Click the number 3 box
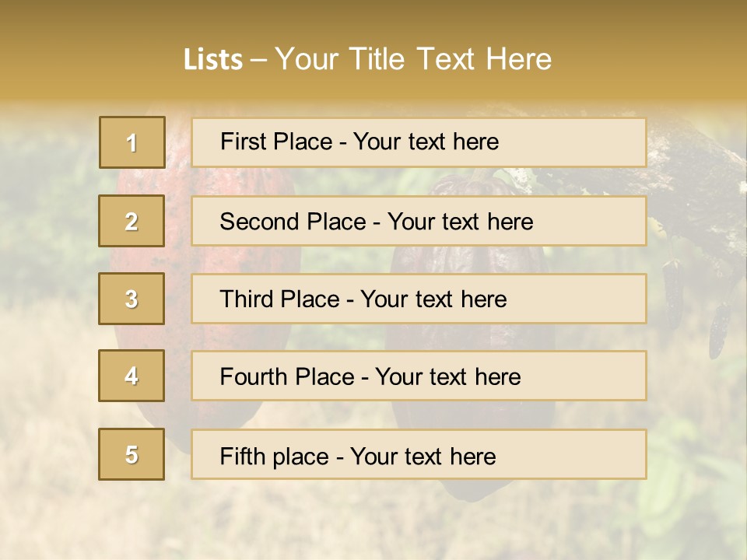Viewport: 747px width, 560px height. click(x=132, y=299)
